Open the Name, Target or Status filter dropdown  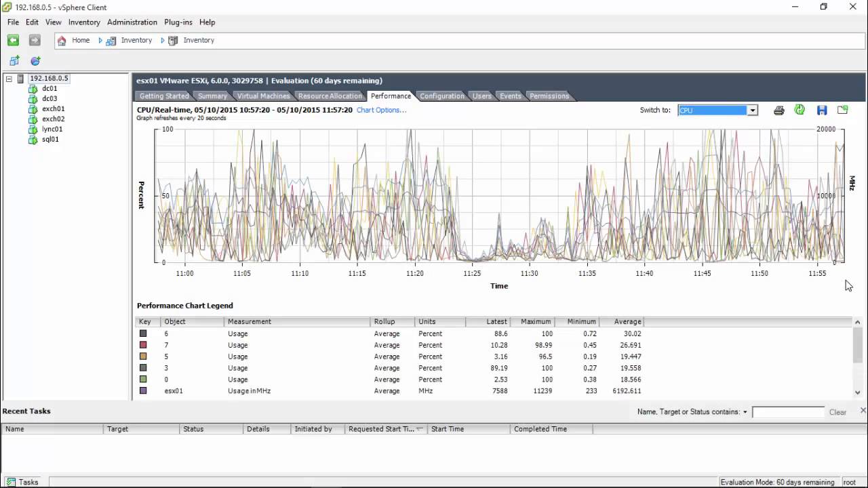[x=745, y=412]
